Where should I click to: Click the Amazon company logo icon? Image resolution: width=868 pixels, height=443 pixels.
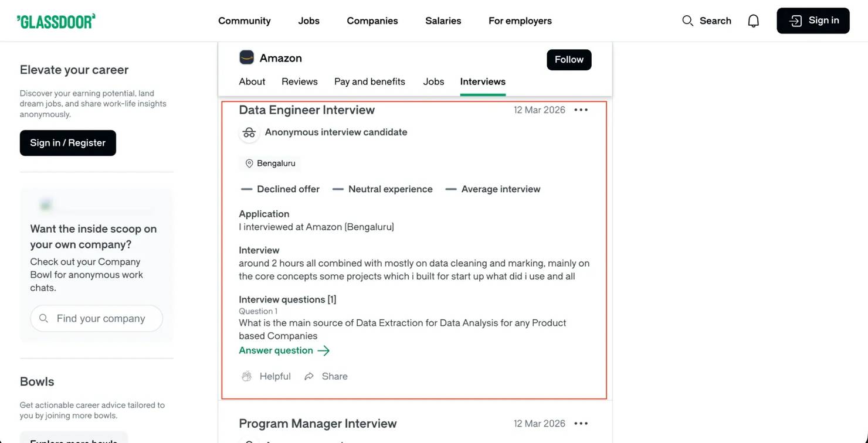coord(247,57)
